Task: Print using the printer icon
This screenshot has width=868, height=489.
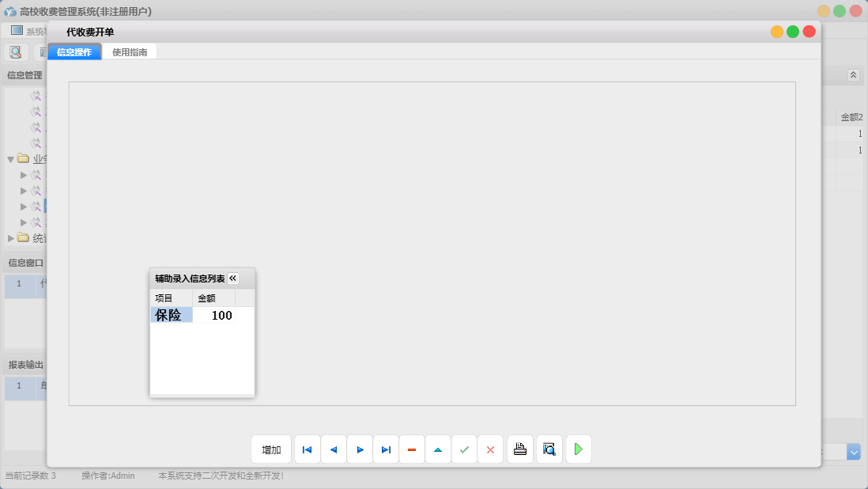Action: (520, 449)
